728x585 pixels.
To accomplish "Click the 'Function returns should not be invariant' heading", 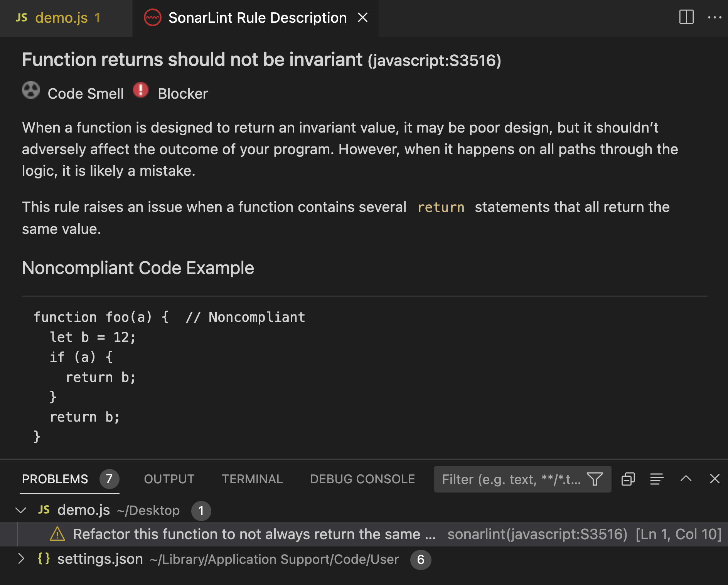I will (x=192, y=60).
